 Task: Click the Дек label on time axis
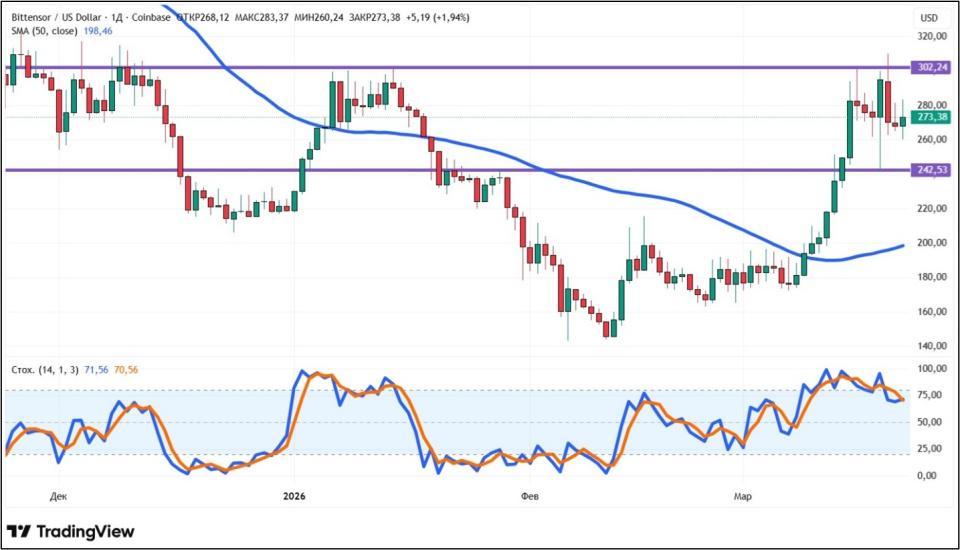point(58,495)
